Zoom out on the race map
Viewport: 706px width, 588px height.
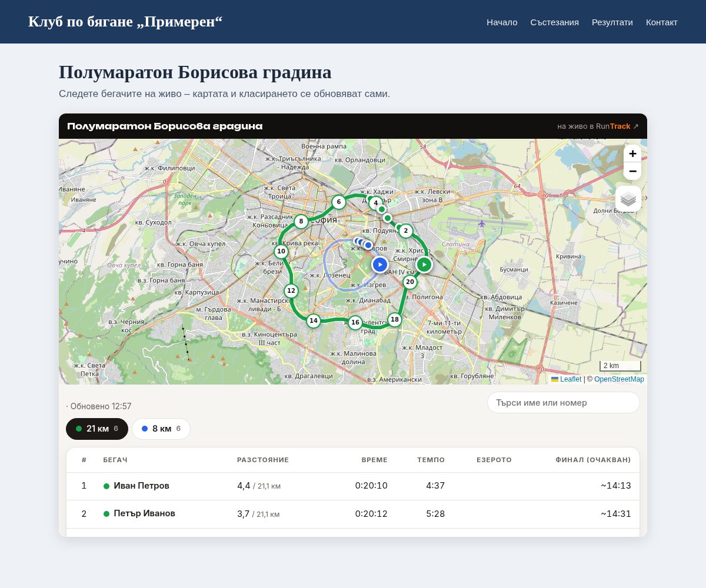coord(632,171)
